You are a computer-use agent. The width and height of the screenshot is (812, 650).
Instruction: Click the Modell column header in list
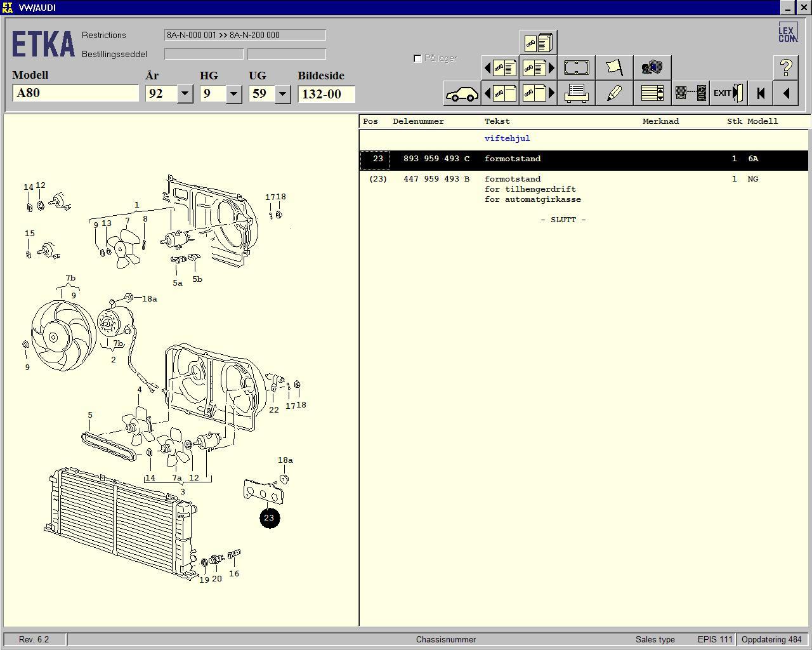click(763, 121)
